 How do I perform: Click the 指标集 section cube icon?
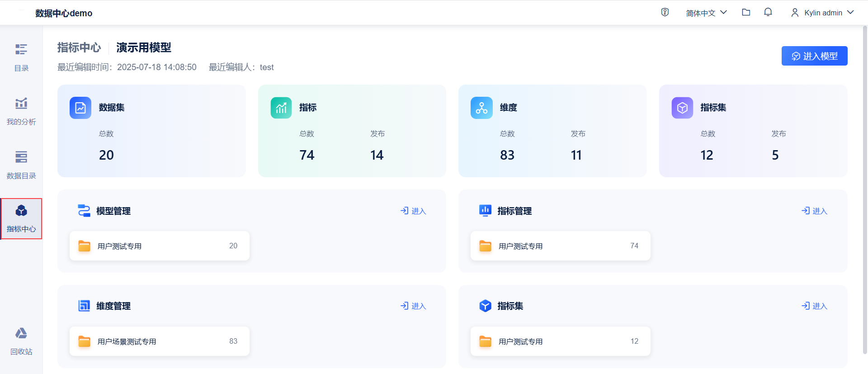point(485,306)
